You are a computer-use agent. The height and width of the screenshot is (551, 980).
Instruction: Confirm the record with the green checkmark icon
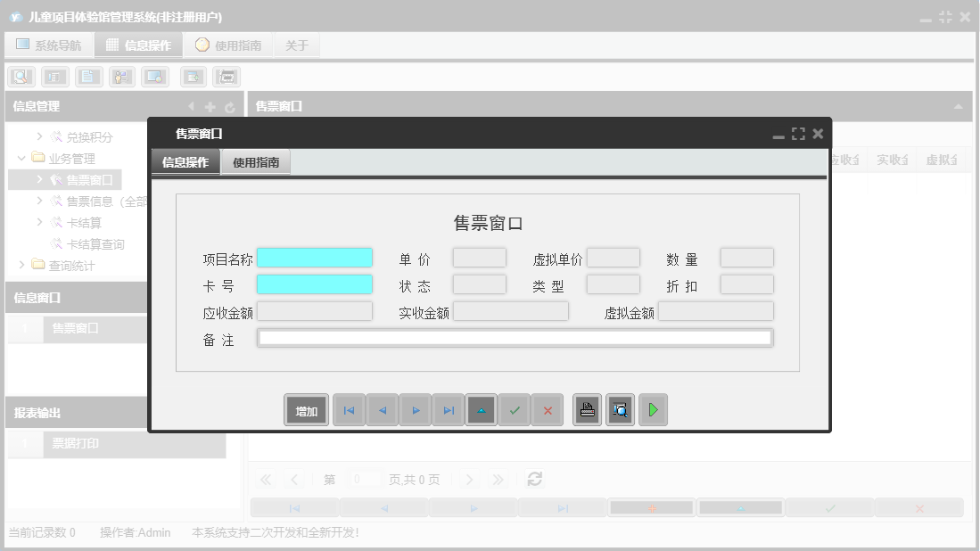(515, 409)
